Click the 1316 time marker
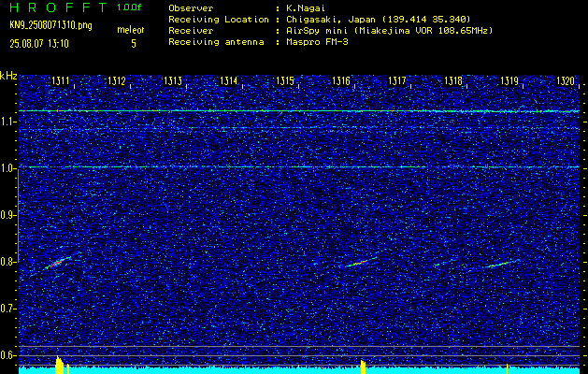Viewport: 588px width, 374px height. pos(341,80)
